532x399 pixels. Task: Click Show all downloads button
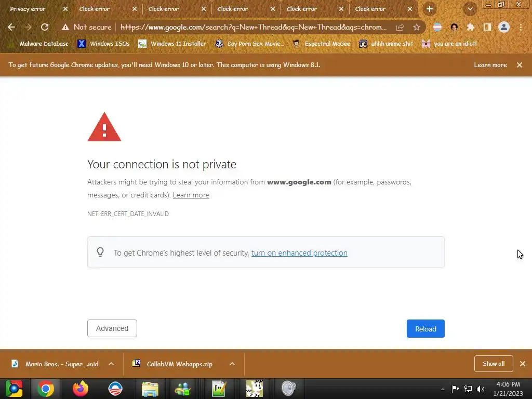[494, 364]
